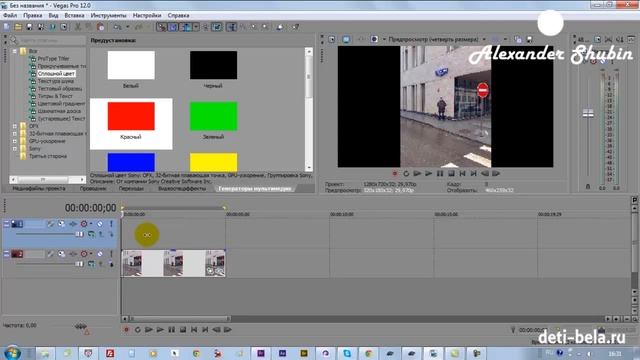Pause playback in the timeline transport bar

[171, 330]
